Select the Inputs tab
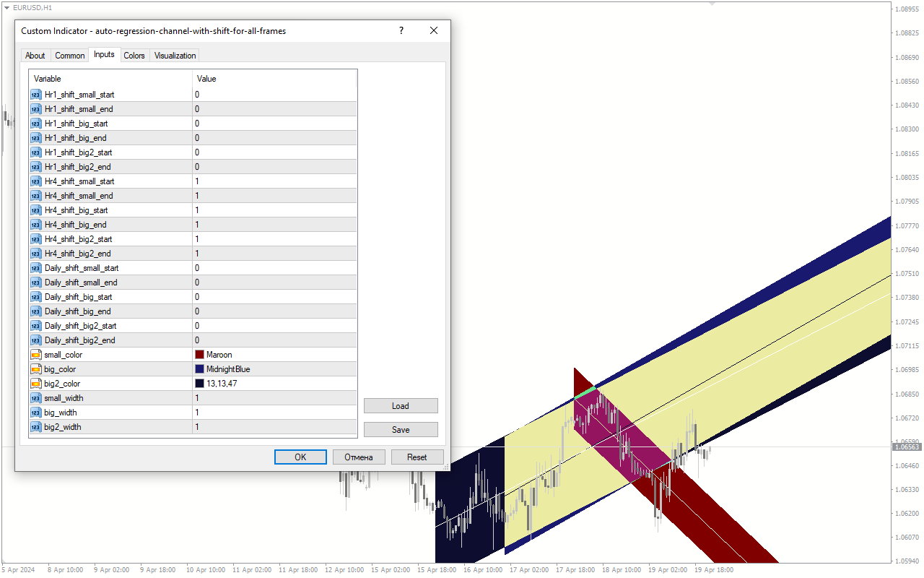Screen dimensions: 924x578 (104, 54)
